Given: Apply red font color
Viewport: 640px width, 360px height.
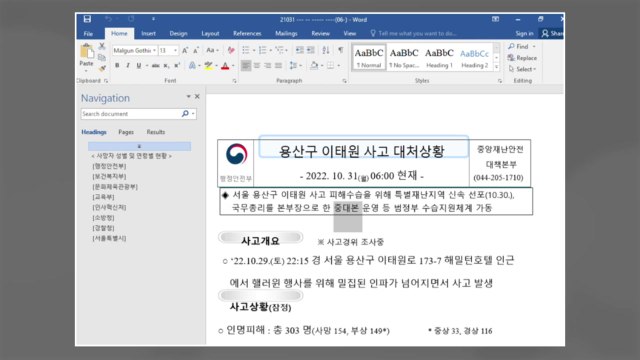Looking at the screenshot, I should click(225, 65).
